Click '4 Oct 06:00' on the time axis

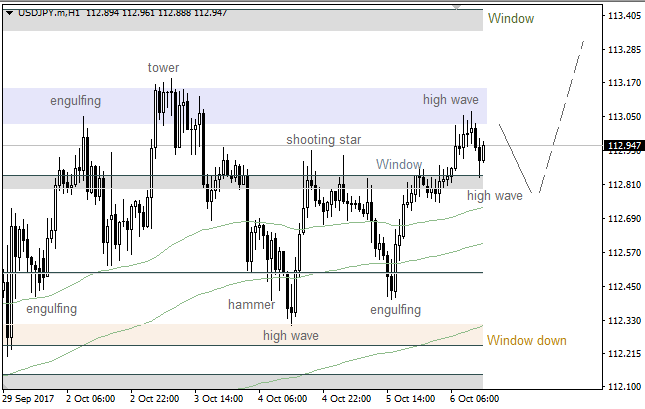pos(283,398)
